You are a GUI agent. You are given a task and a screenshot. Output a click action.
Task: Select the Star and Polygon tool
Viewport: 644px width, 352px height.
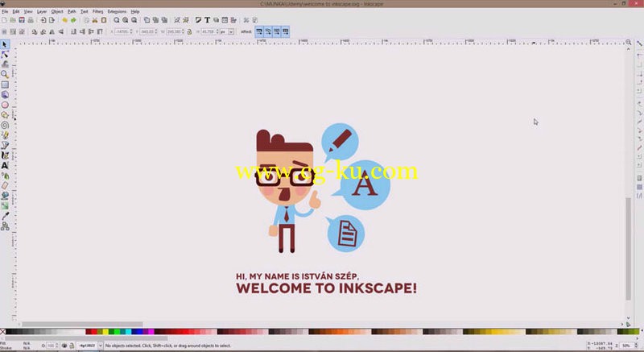(x=5, y=115)
